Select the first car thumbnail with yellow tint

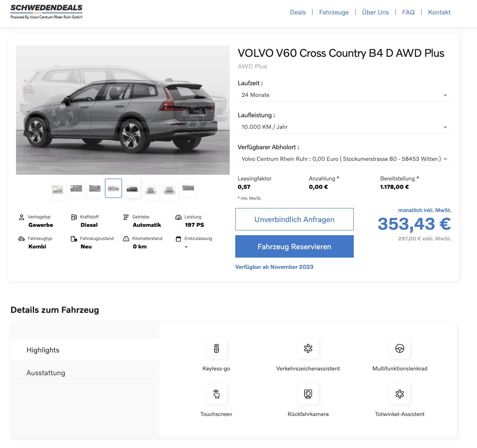pos(58,189)
